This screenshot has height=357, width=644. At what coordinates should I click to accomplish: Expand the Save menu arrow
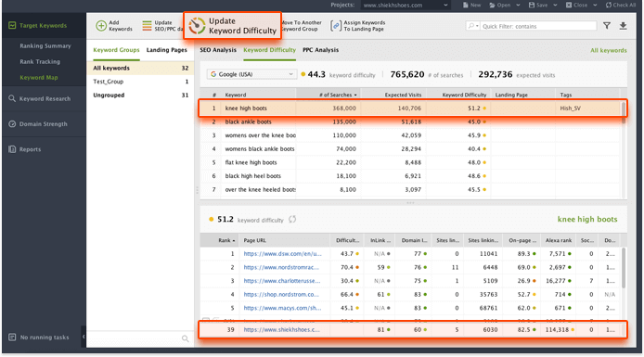click(x=555, y=6)
